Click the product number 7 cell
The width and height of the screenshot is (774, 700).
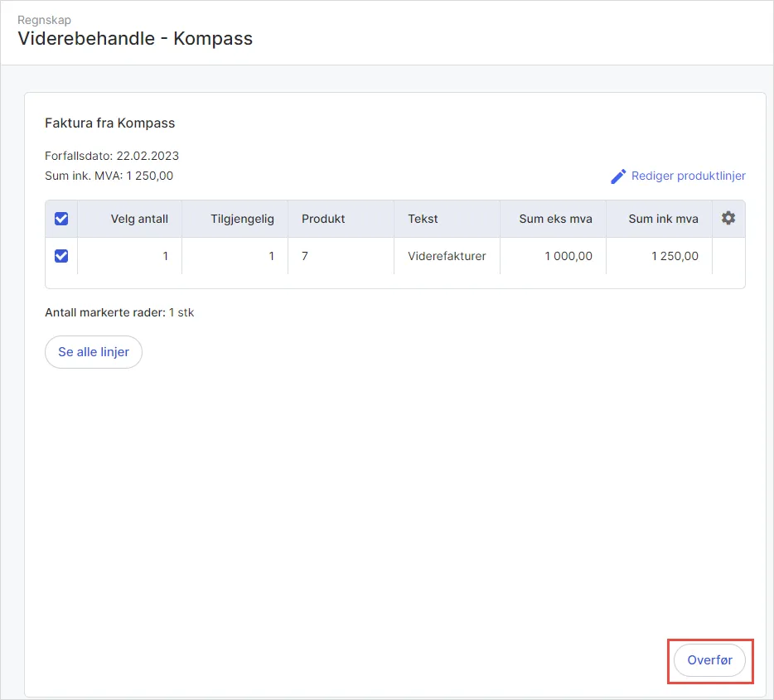coord(305,257)
